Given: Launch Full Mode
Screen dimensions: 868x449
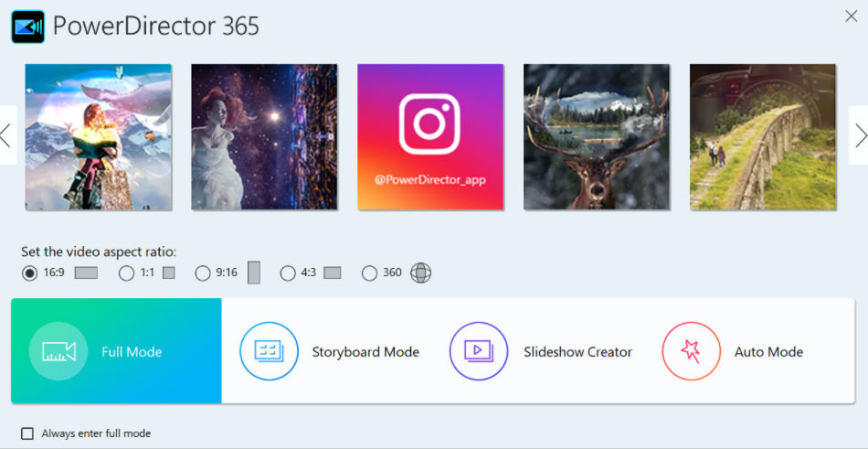Looking at the screenshot, I should 116,351.
